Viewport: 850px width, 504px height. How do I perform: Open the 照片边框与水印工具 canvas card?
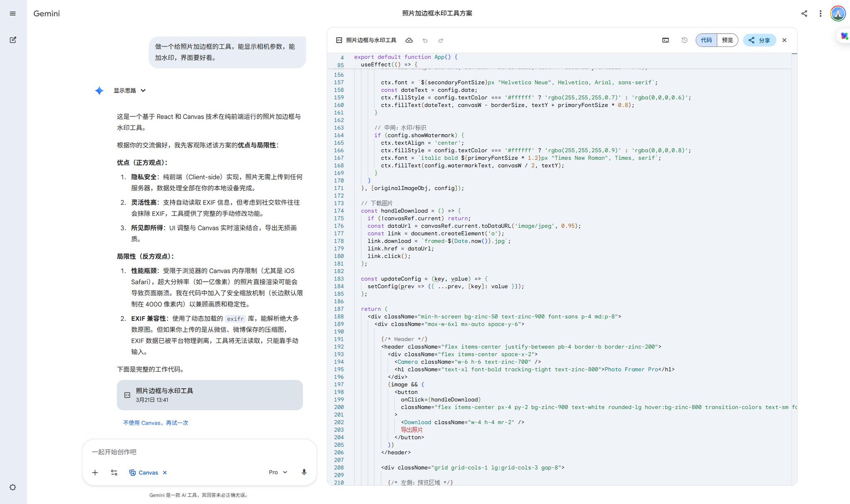[x=210, y=395]
